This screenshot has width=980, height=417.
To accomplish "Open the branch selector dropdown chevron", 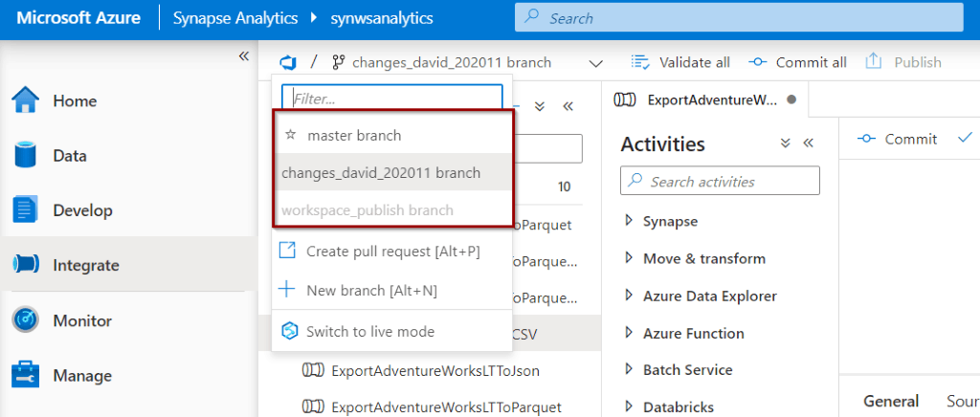I will coord(596,63).
